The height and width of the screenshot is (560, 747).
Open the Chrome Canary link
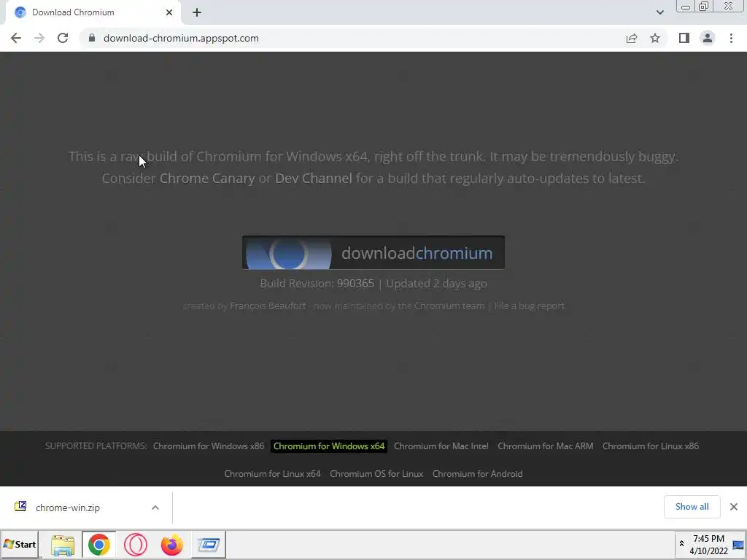coord(207,179)
